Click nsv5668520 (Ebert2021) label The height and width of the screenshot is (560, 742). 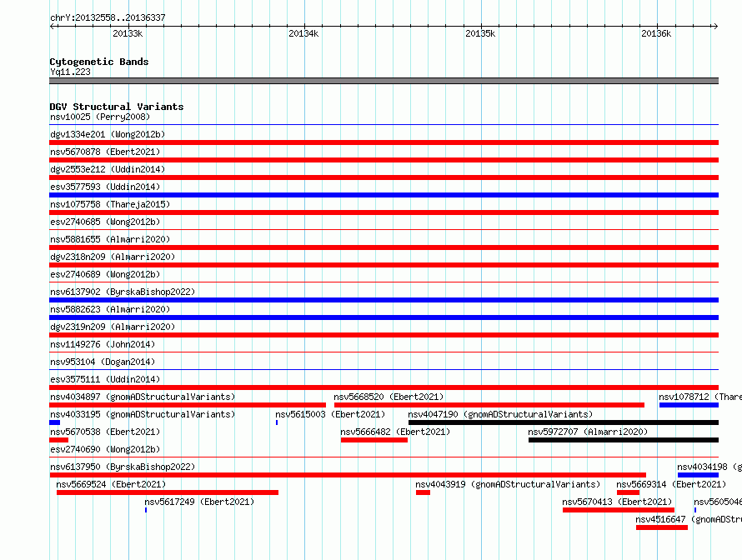(x=389, y=397)
